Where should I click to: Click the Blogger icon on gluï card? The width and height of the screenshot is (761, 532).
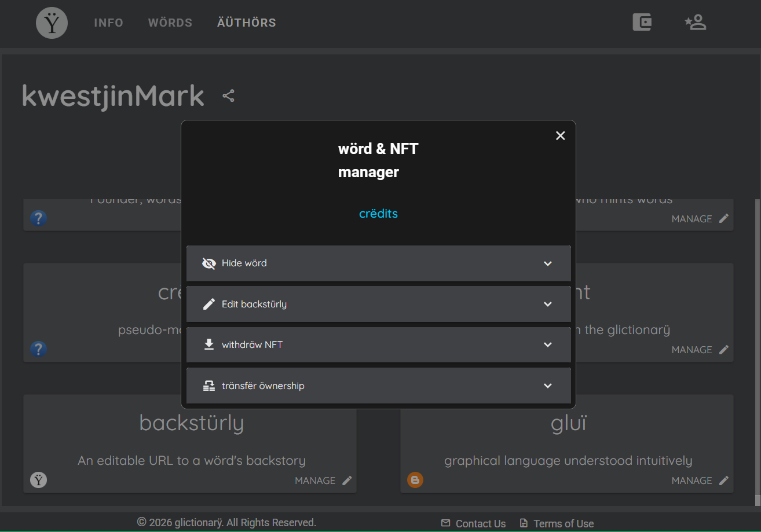[415, 479]
